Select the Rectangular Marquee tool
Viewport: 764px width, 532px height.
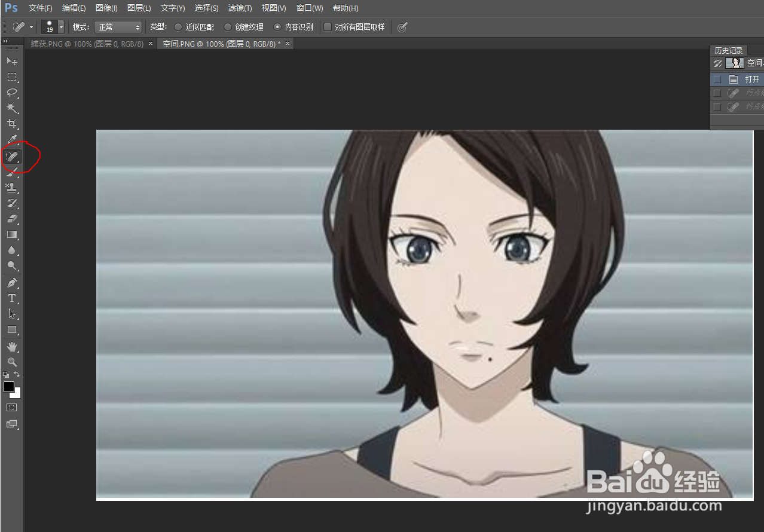(11, 77)
